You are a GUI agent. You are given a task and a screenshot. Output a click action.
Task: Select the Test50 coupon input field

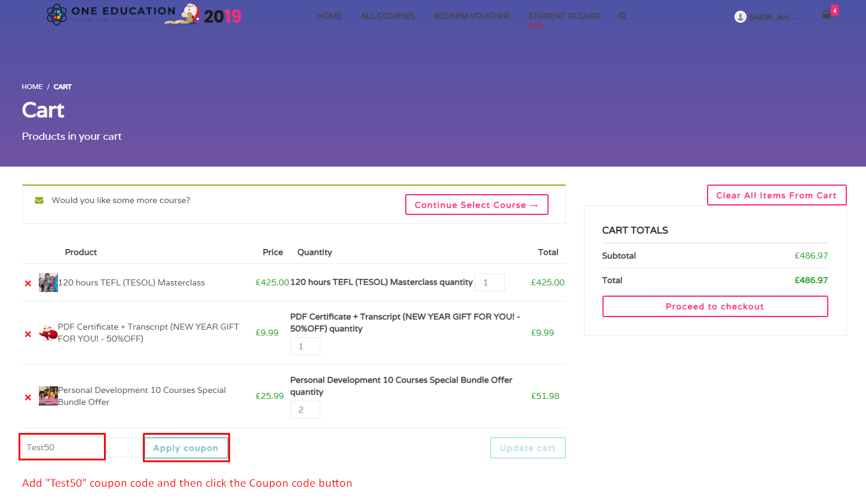click(x=62, y=446)
